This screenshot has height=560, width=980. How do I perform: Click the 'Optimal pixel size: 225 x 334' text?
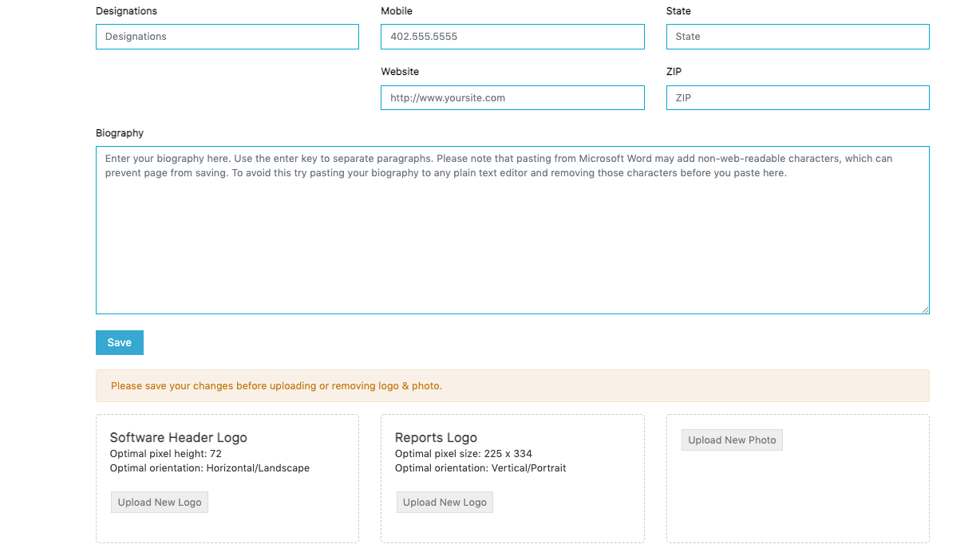click(464, 454)
